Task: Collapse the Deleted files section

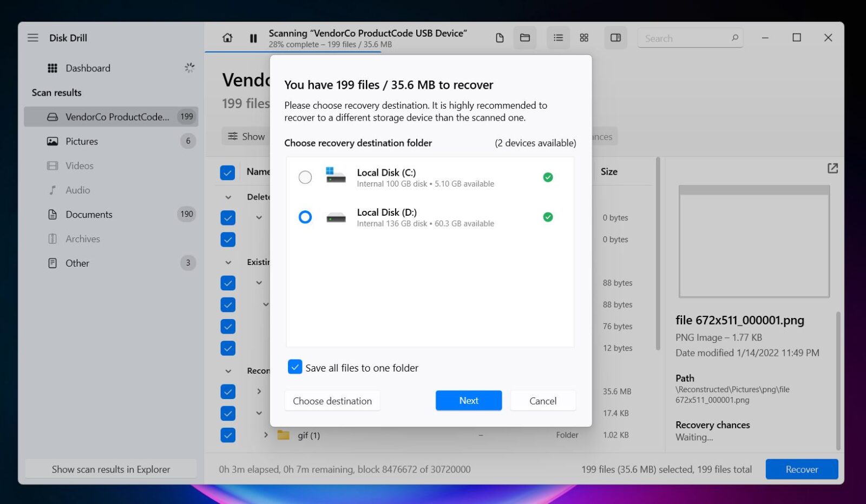Action: (227, 196)
